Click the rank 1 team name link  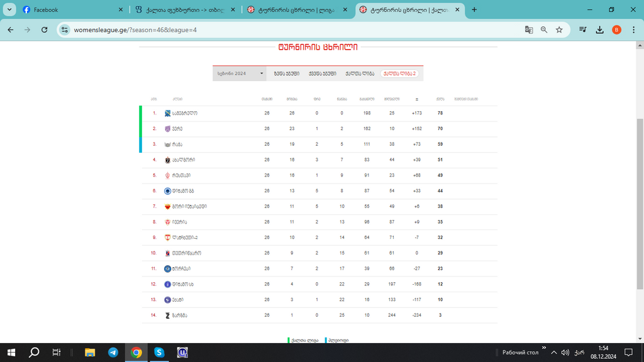pos(185,113)
